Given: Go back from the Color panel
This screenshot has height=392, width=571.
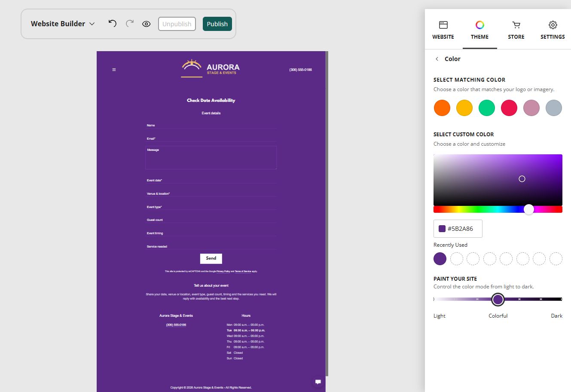Looking at the screenshot, I should [x=437, y=59].
